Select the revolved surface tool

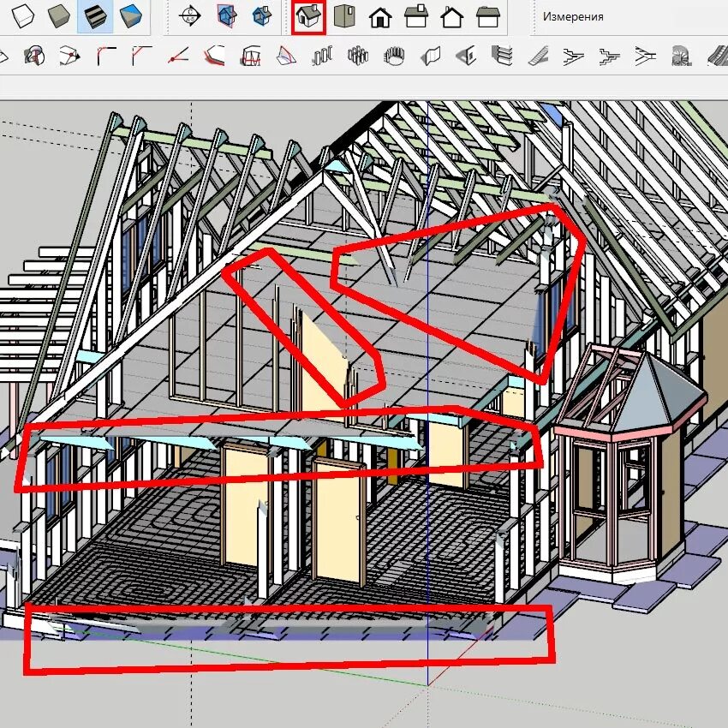(34, 57)
